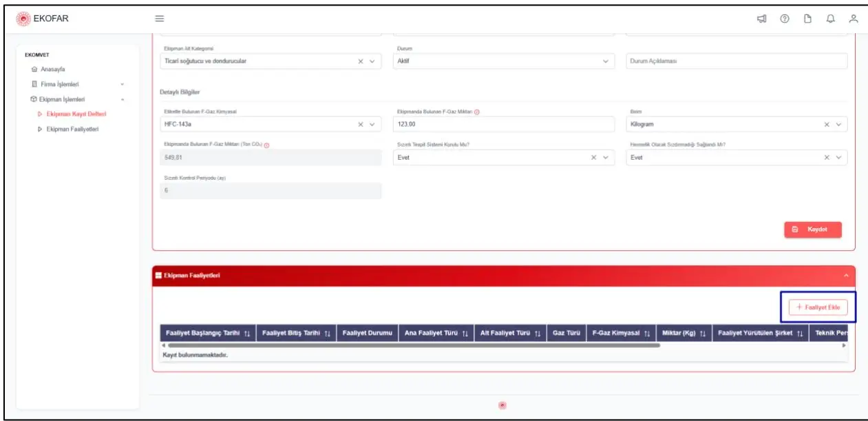Image resolution: width=868 pixels, height=421 pixels.
Task: Click the table horizontal scrollbar
Action: pos(413,345)
